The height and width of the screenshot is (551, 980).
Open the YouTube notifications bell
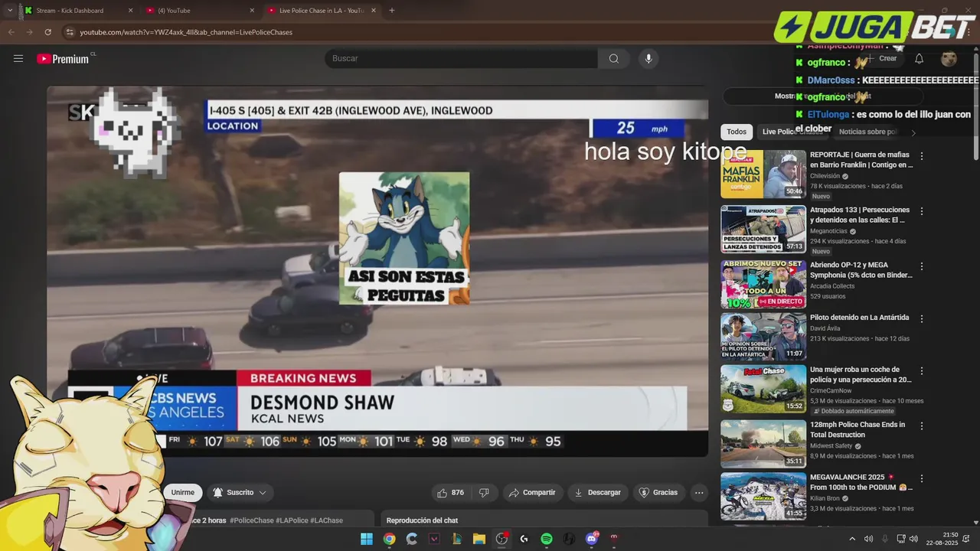click(919, 58)
